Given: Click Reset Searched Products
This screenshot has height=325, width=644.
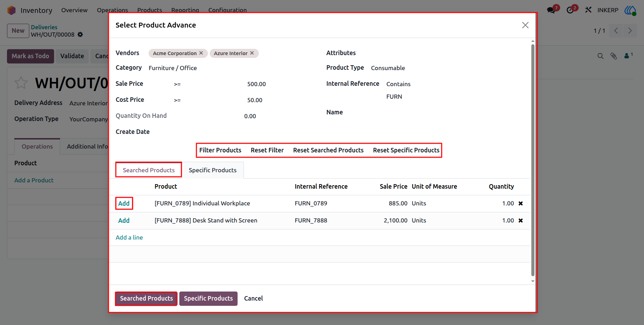Looking at the screenshot, I should pos(328,150).
